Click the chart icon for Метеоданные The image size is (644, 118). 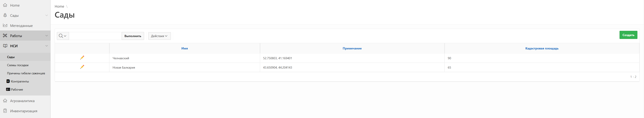tap(5, 25)
